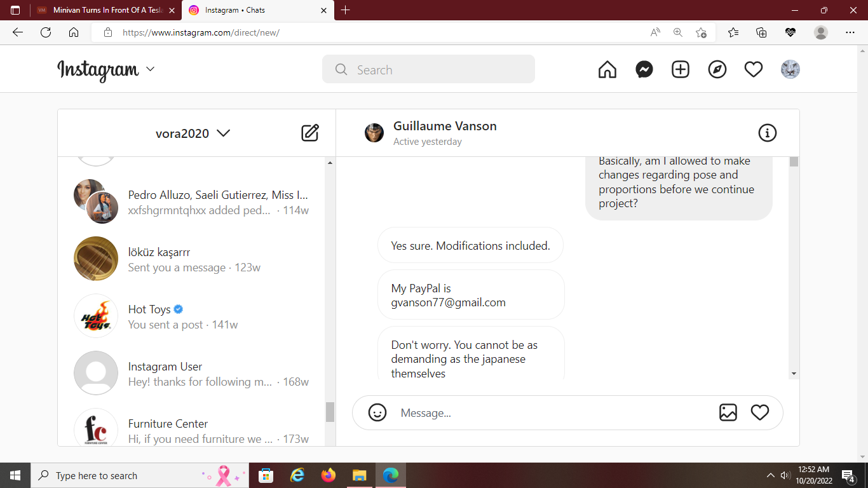This screenshot has height=488, width=868.
Task: Open conversation details info icon
Action: coord(768,133)
